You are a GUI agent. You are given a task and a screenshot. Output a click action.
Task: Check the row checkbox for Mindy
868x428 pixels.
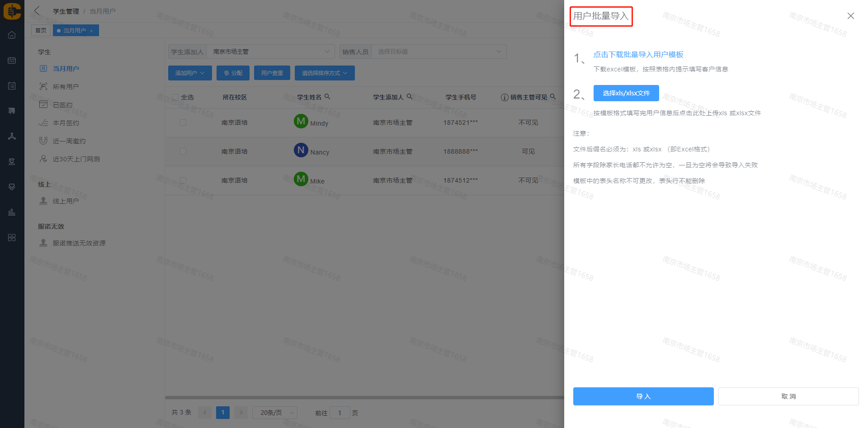(x=183, y=122)
